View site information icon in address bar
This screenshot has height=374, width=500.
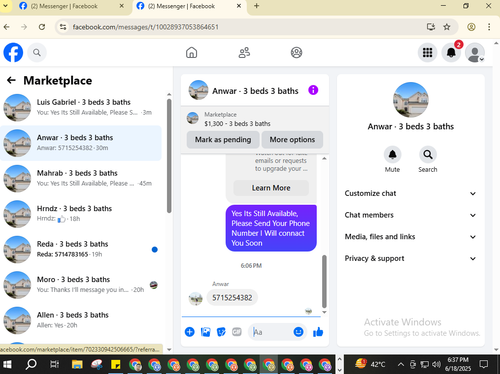63,27
